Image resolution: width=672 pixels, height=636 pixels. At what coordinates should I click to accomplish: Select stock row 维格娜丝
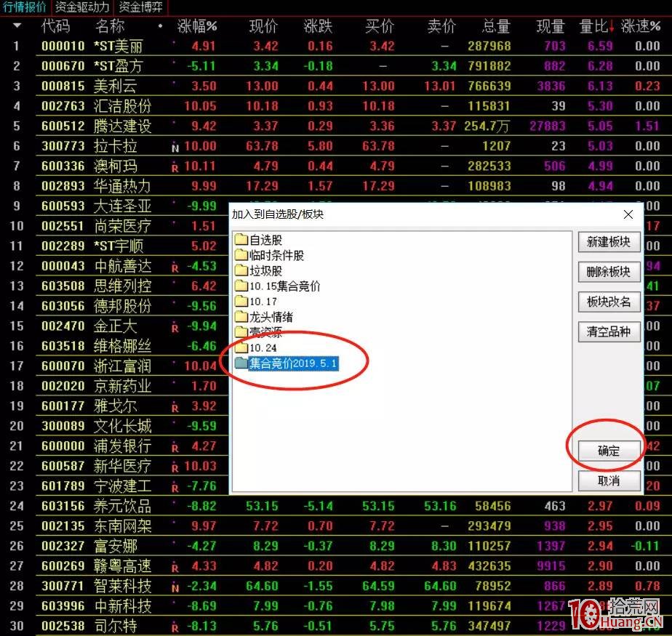point(114,346)
